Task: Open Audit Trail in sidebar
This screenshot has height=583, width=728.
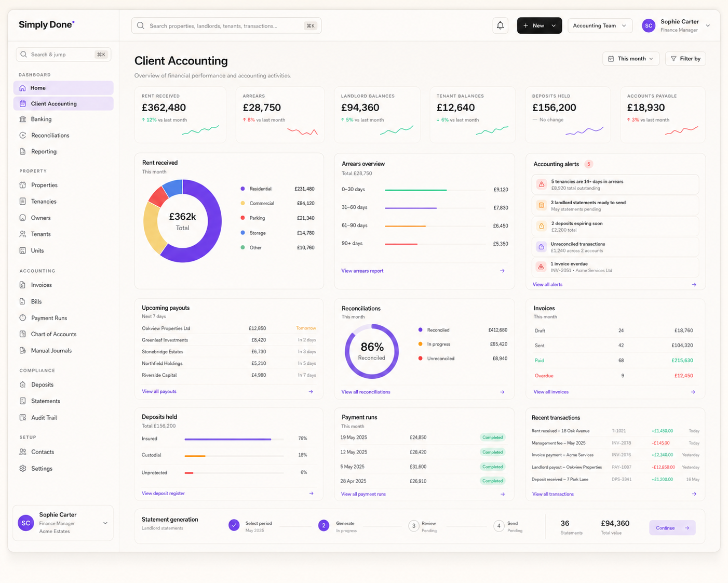Action: 63,417
